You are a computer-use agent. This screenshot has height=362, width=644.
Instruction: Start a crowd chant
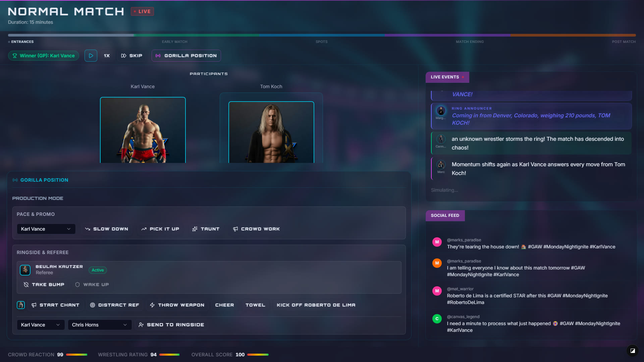click(55, 305)
